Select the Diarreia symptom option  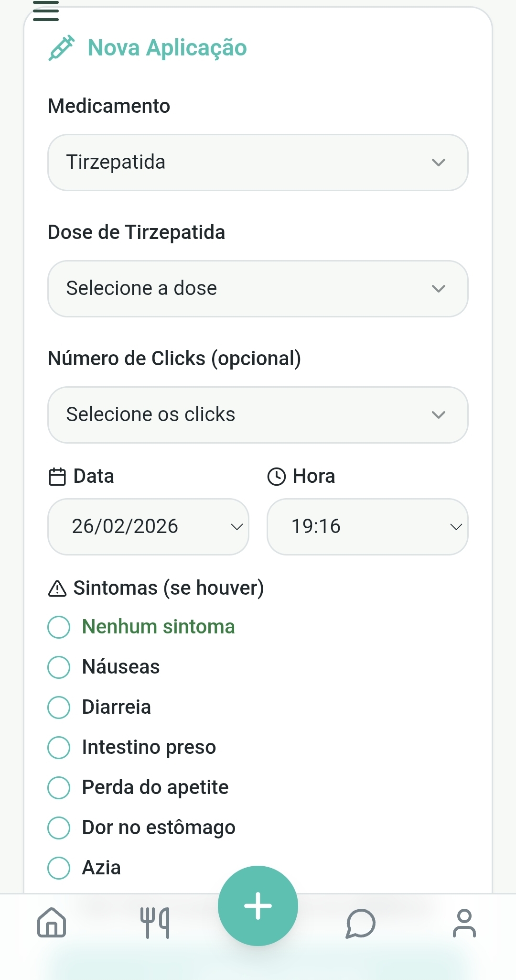click(x=59, y=707)
